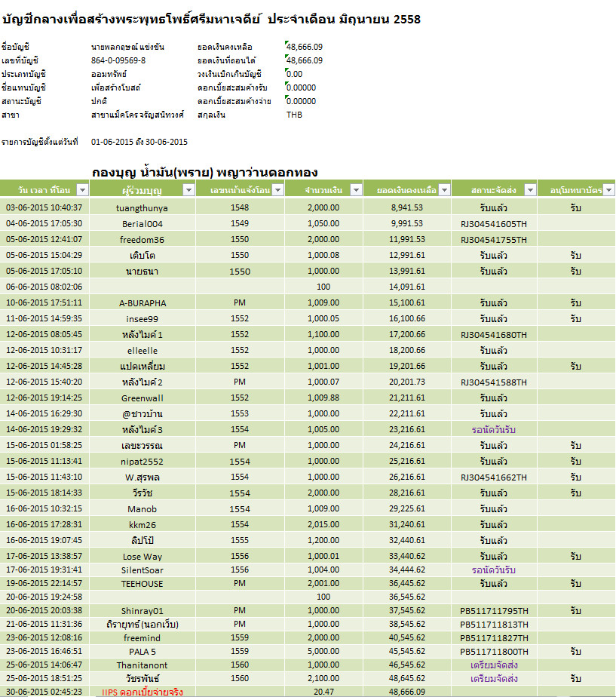Open the ผู้ร่วมบุญ column filter arrow
Image resolution: width=616 pixels, height=697 pixels.
point(186,190)
